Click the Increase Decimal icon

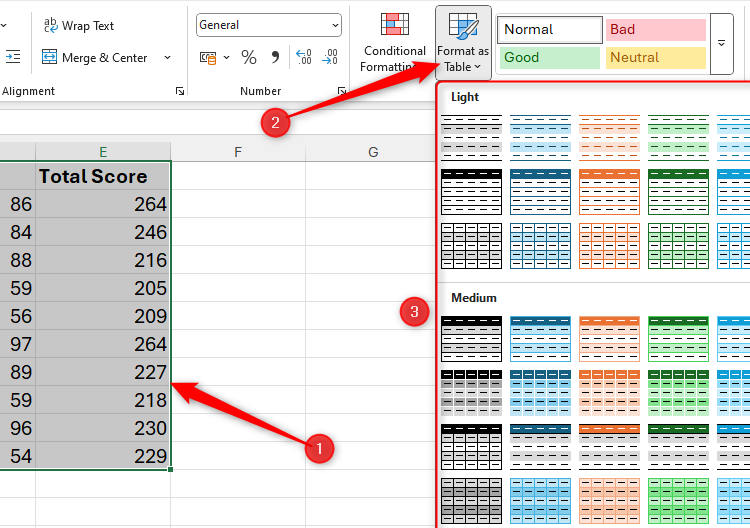pos(304,58)
